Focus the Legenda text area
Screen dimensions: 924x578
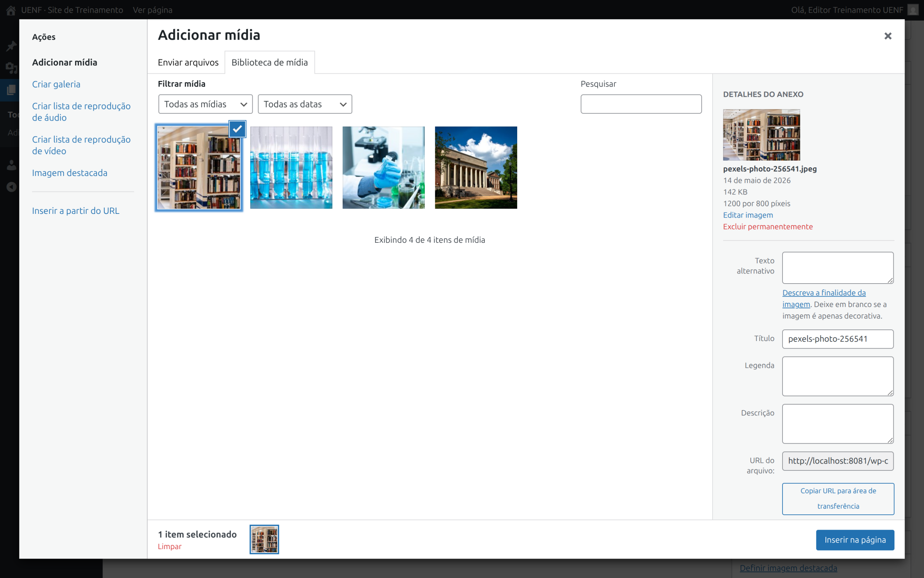838,376
